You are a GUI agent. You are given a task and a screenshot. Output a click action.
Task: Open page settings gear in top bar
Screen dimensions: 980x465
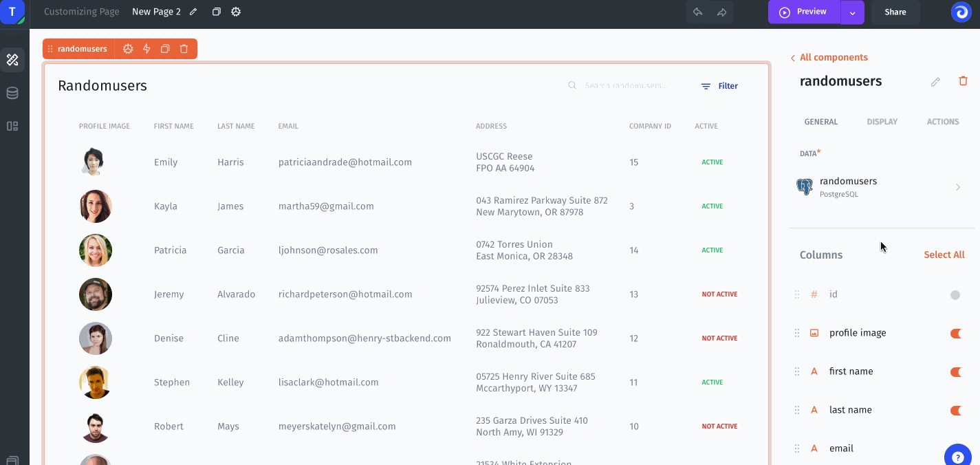click(x=236, y=12)
